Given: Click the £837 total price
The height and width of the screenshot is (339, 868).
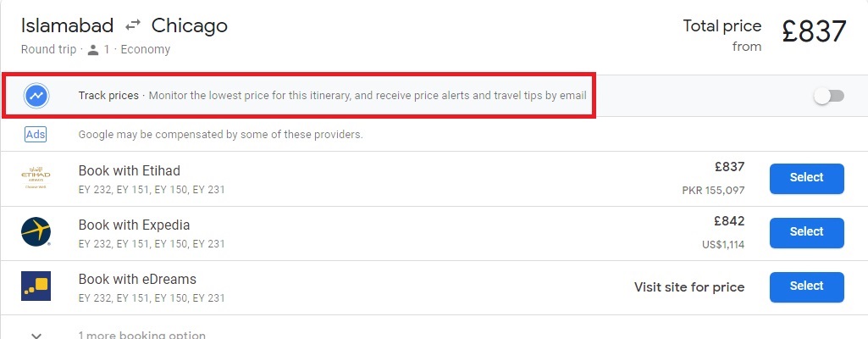Looking at the screenshot, I should 815,31.
